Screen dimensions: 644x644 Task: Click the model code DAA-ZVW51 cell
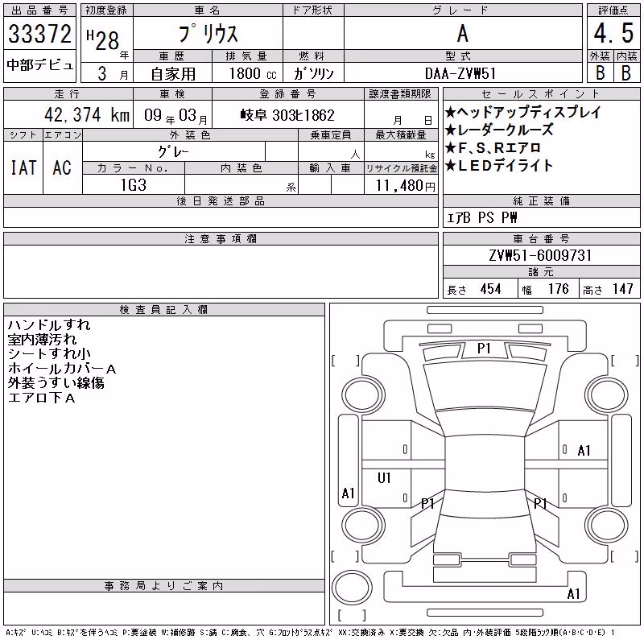tap(460, 73)
